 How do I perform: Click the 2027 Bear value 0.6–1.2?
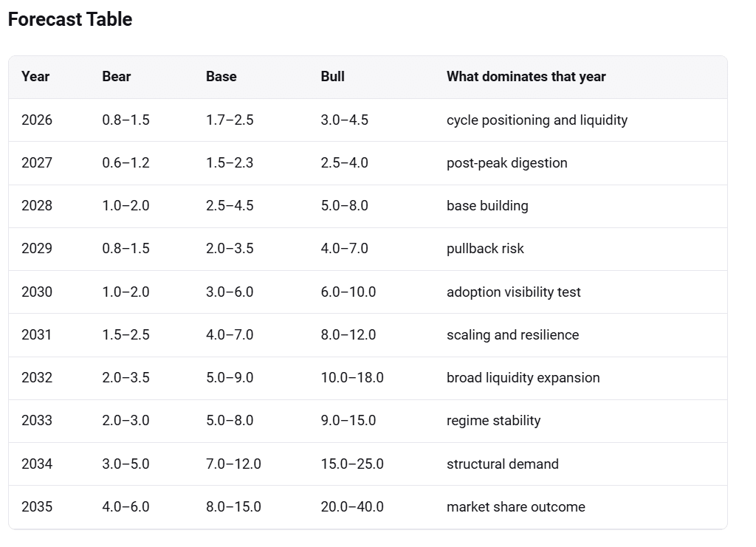pyautogui.click(x=126, y=163)
